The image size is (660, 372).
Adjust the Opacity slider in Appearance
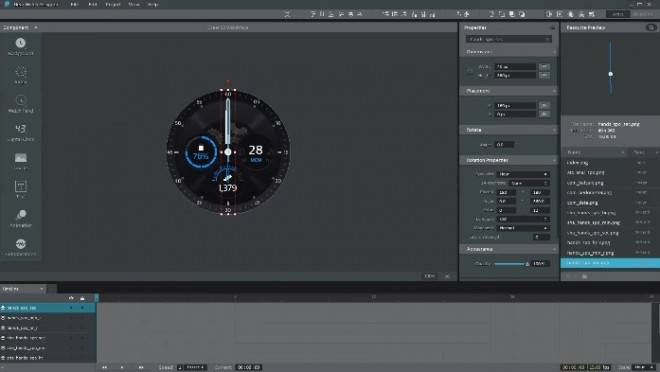511,264
